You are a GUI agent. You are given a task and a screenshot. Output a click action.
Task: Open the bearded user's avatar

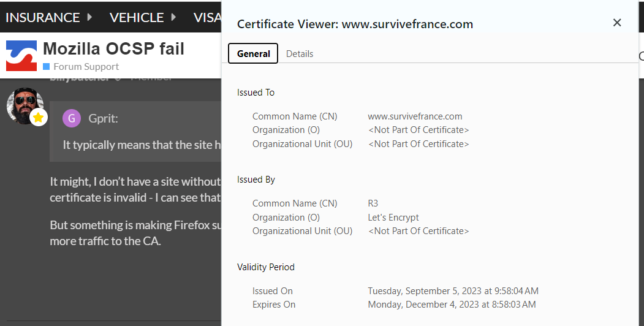(x=25, y=105)
